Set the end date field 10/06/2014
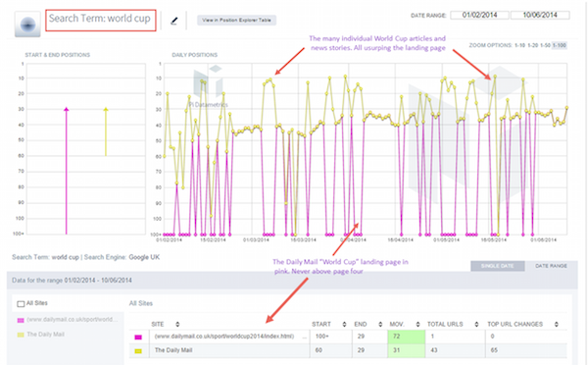The height and width of the screenshot is (365, 588). pos(540,15)
